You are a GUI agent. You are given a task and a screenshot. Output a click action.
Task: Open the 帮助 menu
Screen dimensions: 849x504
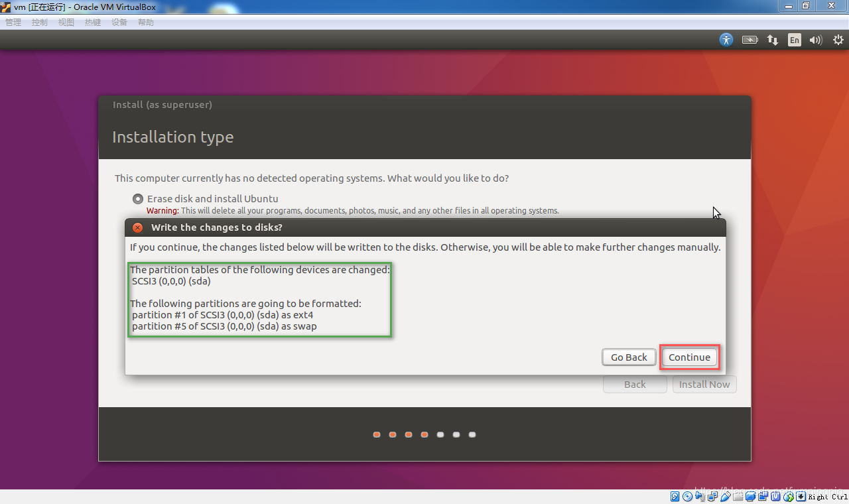pos(146,23)
